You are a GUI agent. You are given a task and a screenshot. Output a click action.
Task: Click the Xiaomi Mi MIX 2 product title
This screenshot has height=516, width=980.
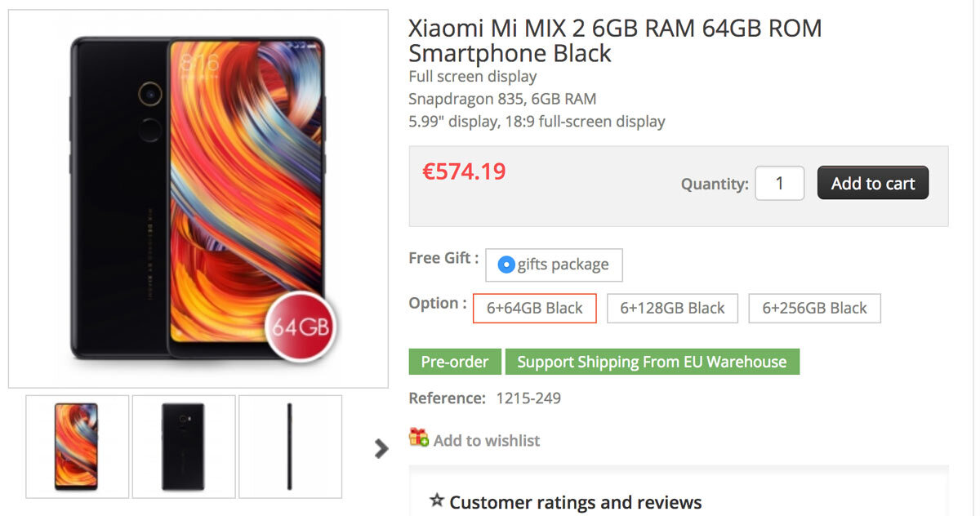point(614,41)
